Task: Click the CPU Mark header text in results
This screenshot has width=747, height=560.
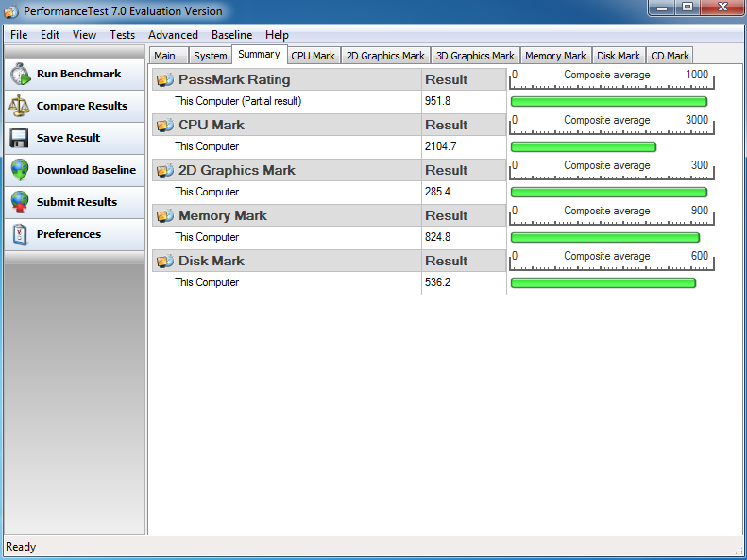Action: click(x=211, y=125)
